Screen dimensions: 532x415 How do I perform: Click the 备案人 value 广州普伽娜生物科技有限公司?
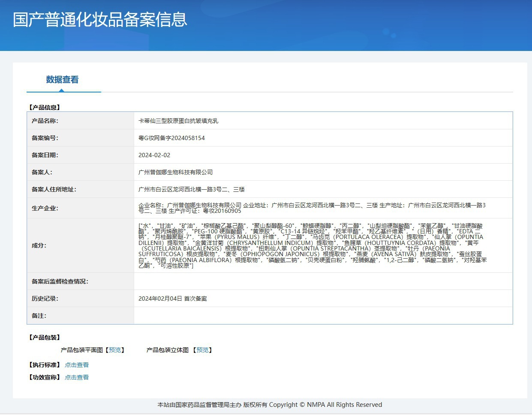pyautogui.click(x=175, y=172)
